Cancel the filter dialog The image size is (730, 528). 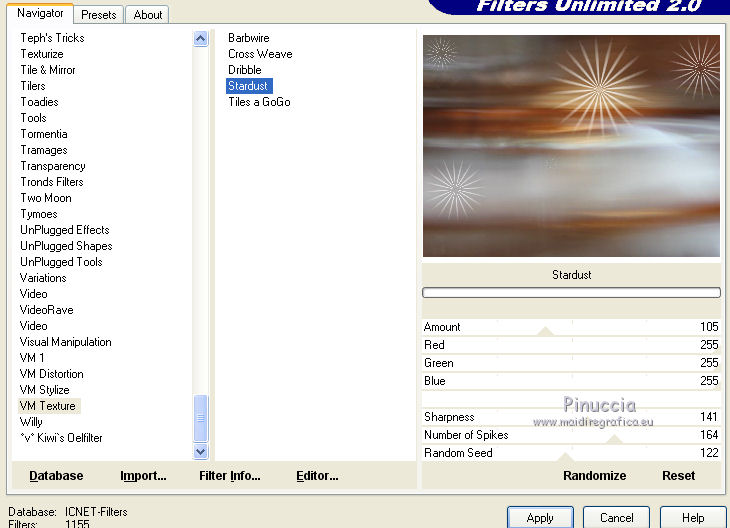[x=616, y=518]
